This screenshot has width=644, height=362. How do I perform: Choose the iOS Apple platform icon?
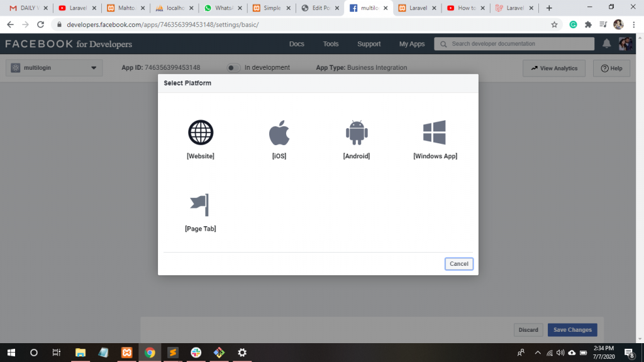point(279,133)
